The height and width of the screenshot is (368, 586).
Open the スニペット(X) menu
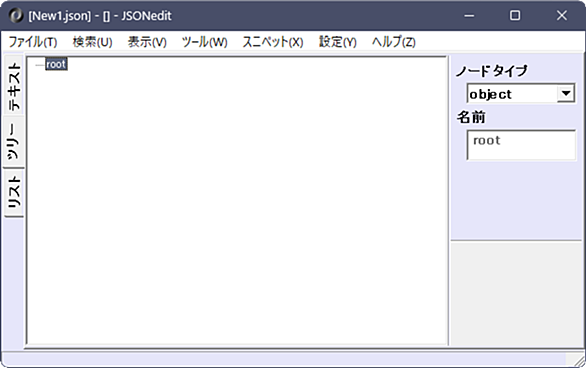(x=273, y=42)
